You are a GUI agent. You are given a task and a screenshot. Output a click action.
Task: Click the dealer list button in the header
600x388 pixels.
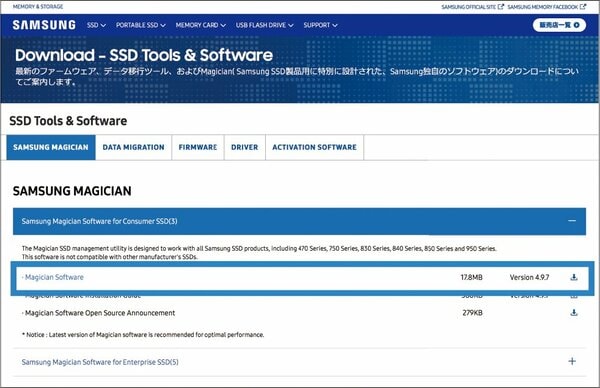[559, 25]
